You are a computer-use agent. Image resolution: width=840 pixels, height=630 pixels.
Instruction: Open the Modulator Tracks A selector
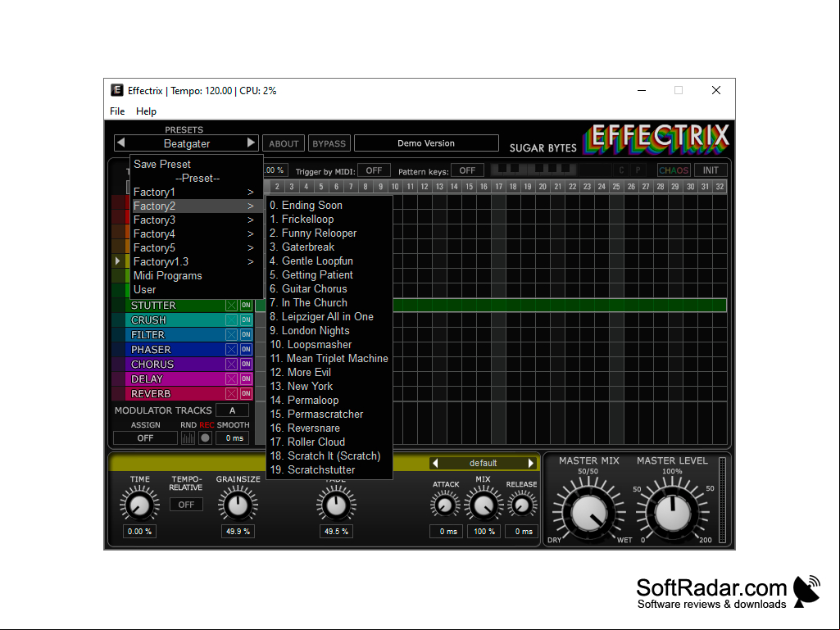coord(232,410)
